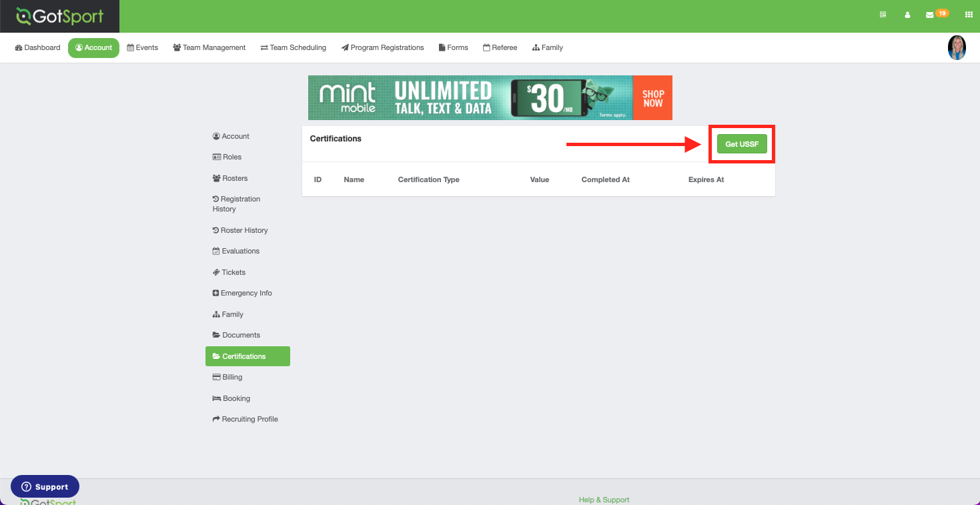Image resolution: width=980 pixels, height=505 pixels.
Task: Open the Events tab
Action: click(x=142, y=47)
